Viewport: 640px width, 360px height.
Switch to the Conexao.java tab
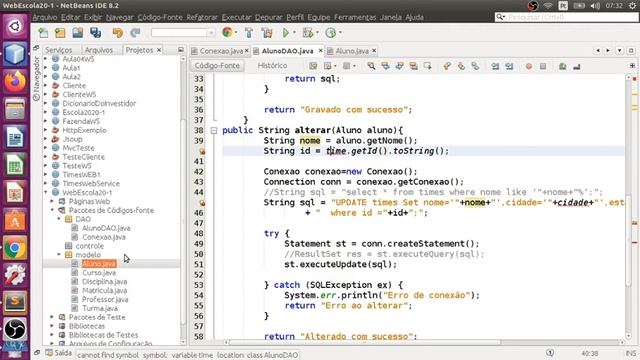pos(221,51)
